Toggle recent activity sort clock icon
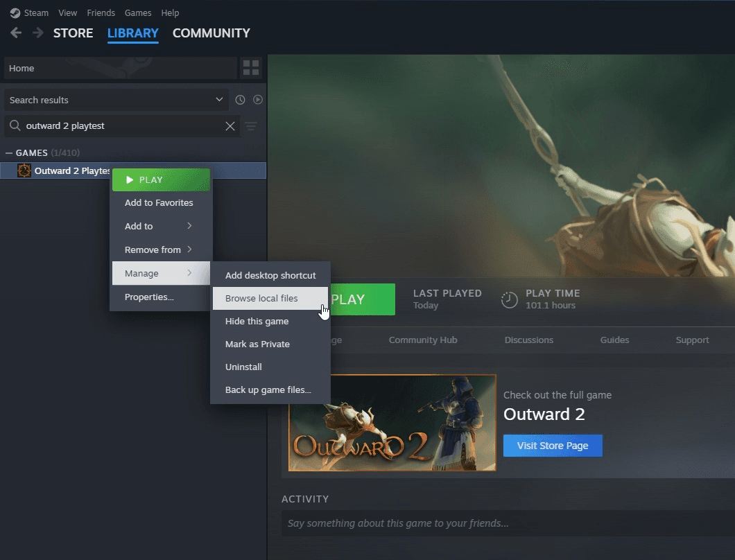 [240, 100]
